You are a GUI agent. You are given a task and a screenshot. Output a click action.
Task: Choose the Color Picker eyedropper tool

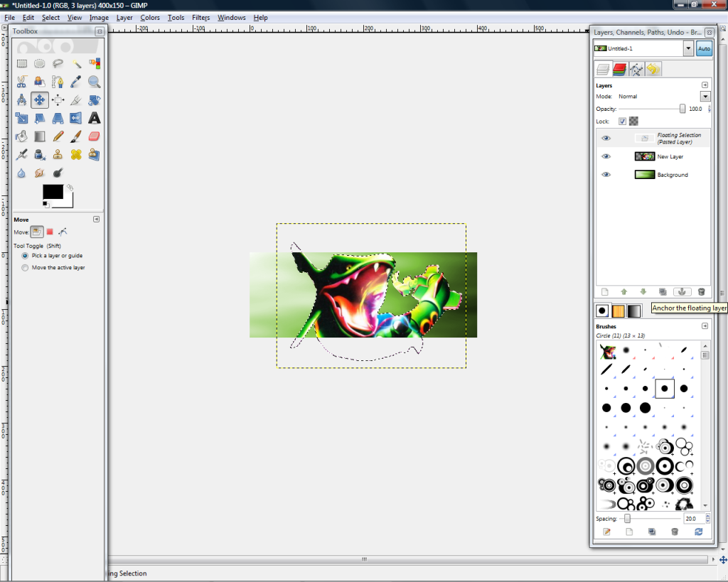click(x=76, y=82)
